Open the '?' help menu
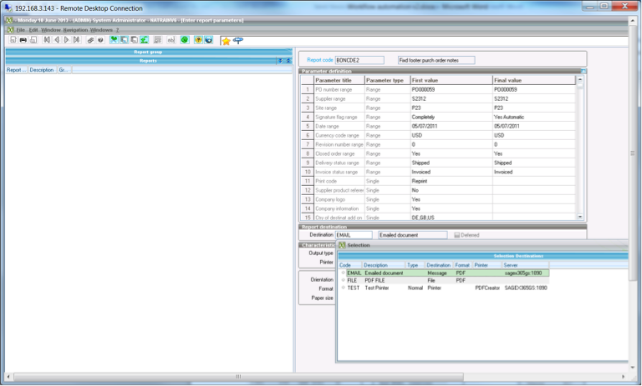 [x=117, y=30]
